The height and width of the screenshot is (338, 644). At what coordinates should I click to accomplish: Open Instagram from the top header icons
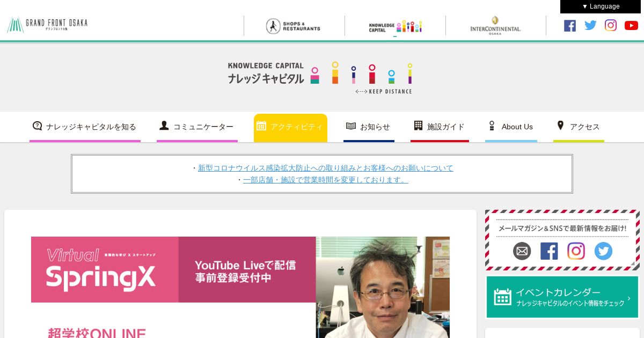point(611,25)
